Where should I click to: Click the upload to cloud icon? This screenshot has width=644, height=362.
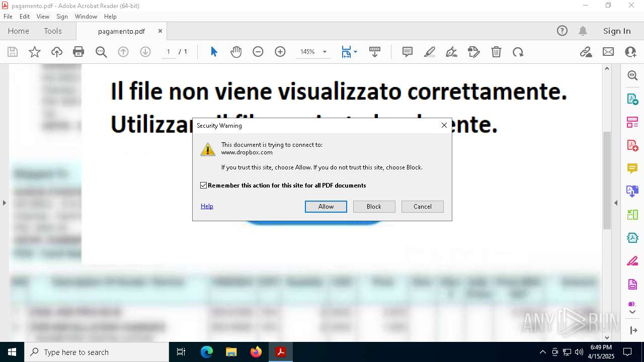(57, 52)
